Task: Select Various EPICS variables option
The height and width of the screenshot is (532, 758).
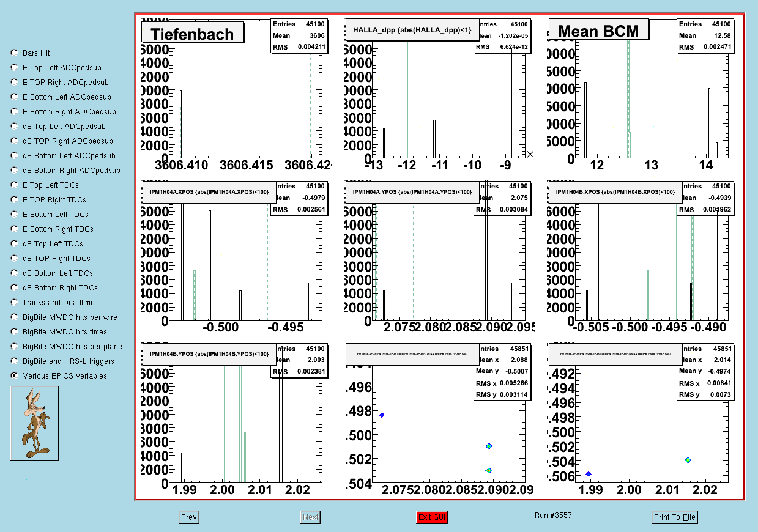Action: [14, 376]
